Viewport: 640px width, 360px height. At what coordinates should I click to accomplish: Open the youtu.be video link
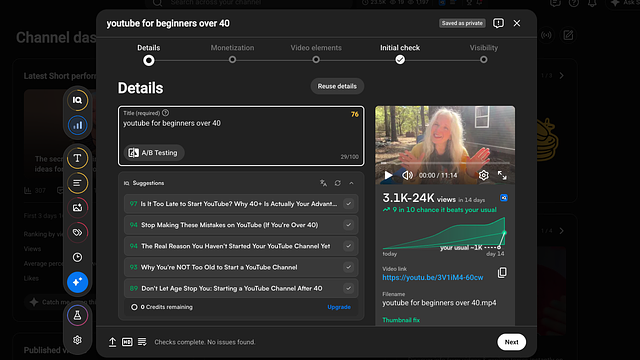[x=433, y=278]
